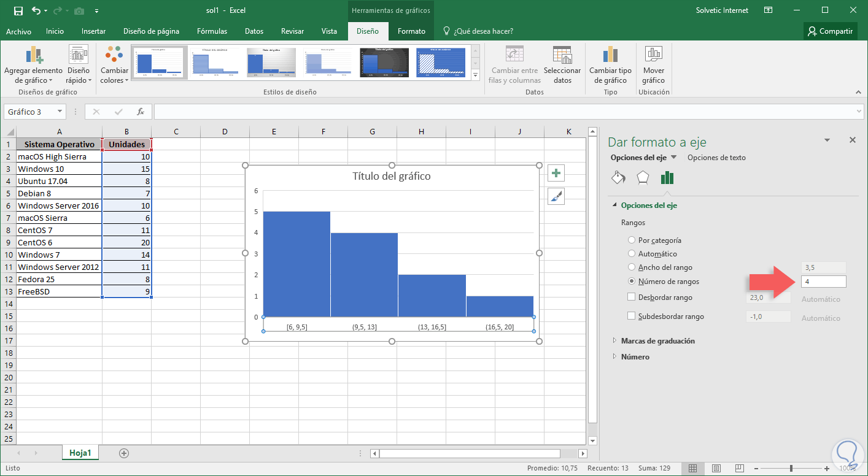This screenshot has width=868, height=476.
Task: Select Ancho del rango radio button
Action: [632, 267]
